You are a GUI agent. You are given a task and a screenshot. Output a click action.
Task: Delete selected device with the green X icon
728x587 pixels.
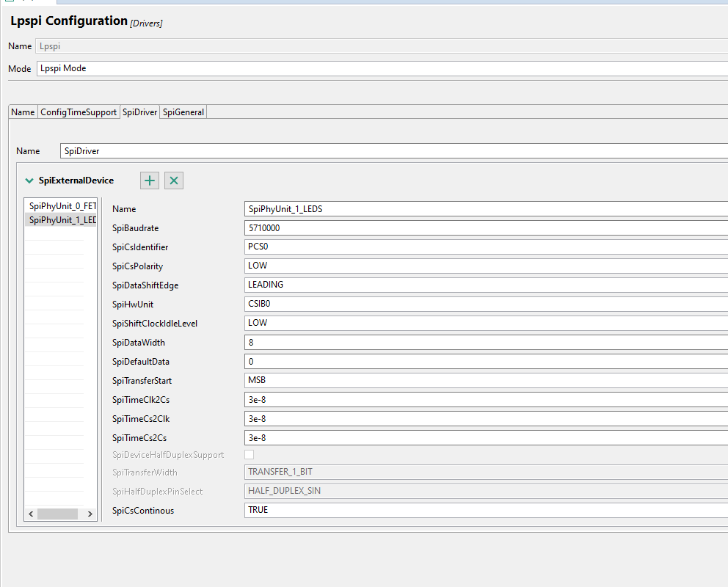pyautogui.click(x=174, y=180)
